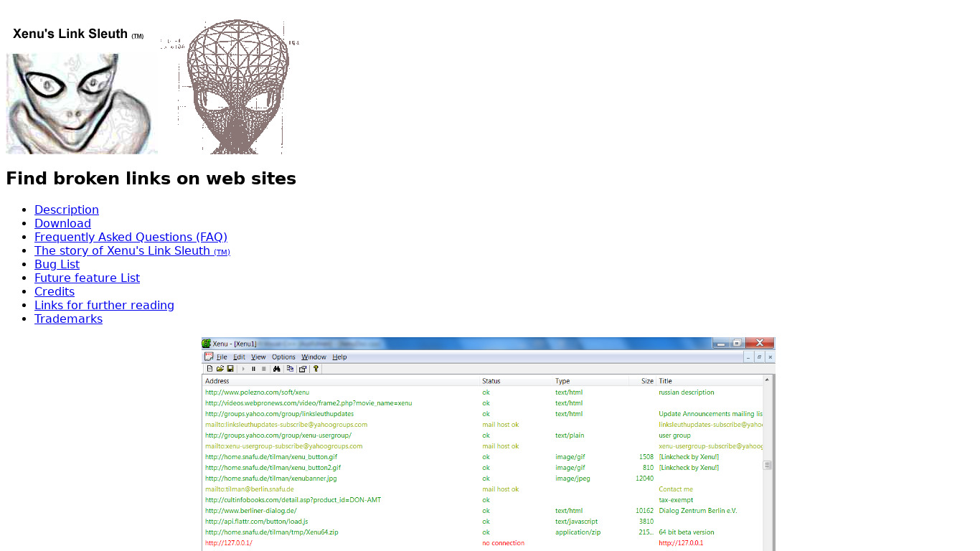Click the Pause icon in Xenu toolbar
This screenshot has height=551, width=980.
(253, 369)
